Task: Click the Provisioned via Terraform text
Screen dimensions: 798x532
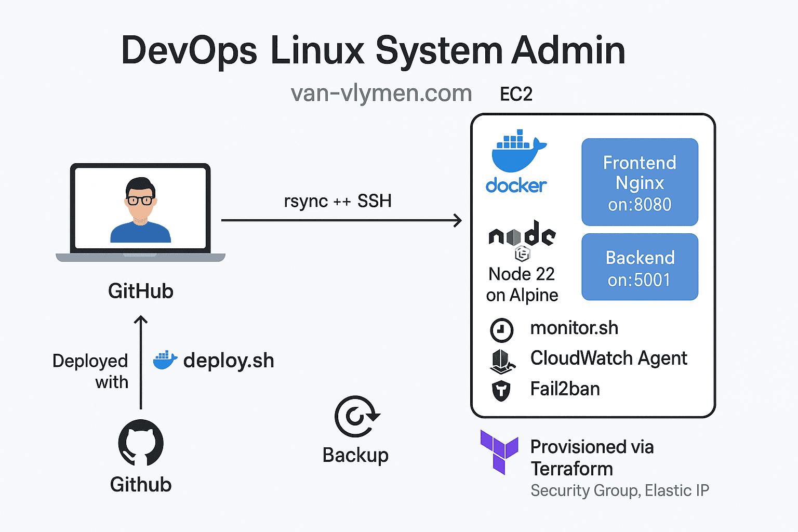Action: click(592, 458)
